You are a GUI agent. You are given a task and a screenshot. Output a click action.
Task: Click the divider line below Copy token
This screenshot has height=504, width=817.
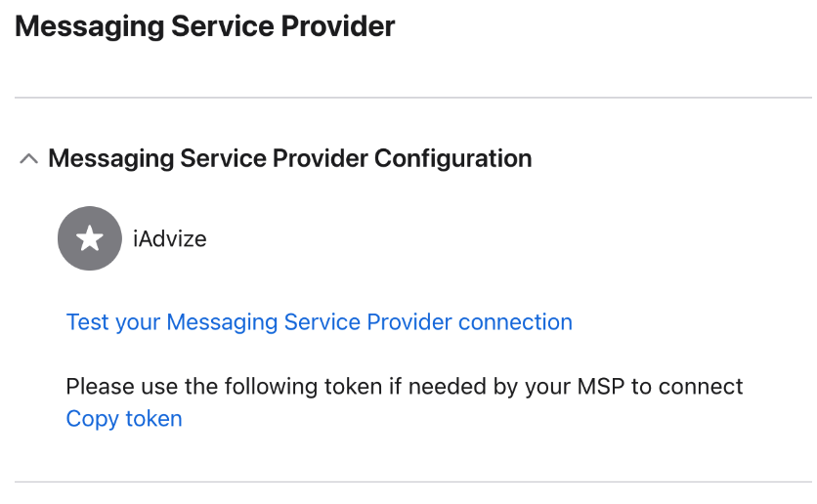click(x=412, y=482)
